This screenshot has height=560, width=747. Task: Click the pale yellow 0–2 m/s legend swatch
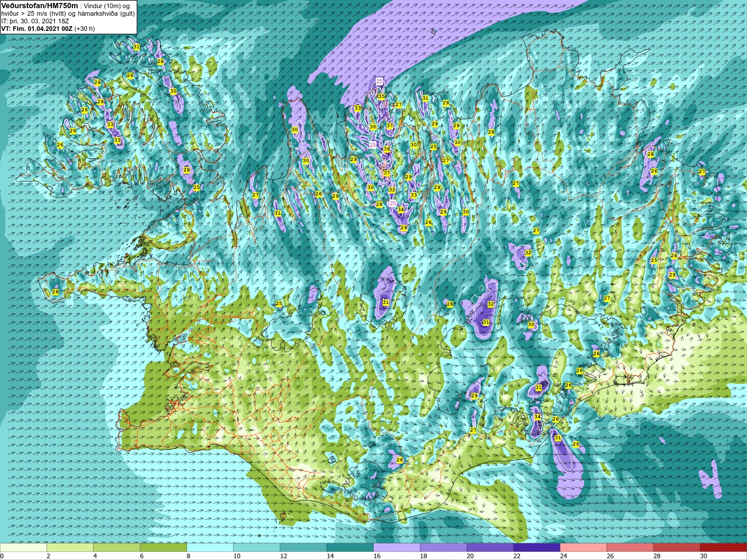[x=23, y=548]
